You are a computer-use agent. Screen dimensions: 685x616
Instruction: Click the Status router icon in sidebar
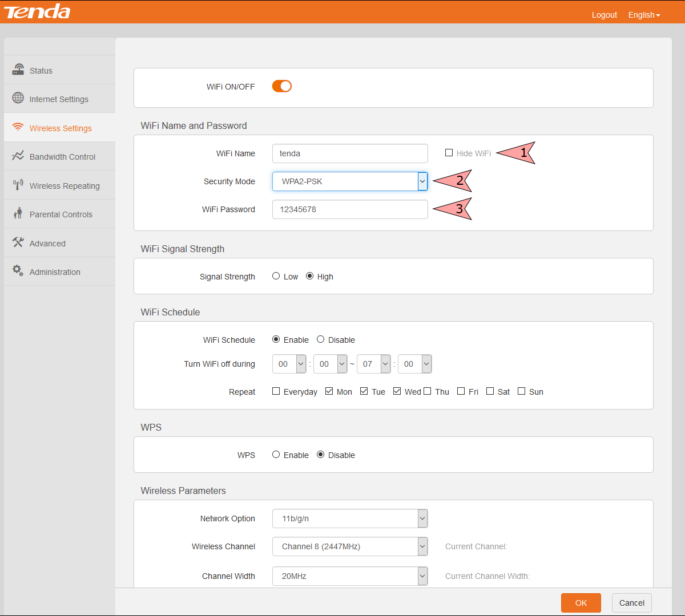coord(18,70)
